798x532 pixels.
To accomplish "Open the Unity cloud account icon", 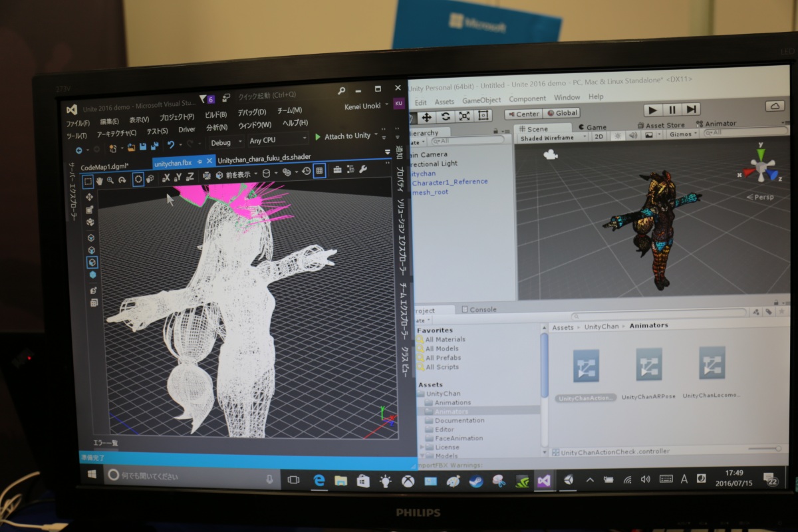I will [775, 106].
